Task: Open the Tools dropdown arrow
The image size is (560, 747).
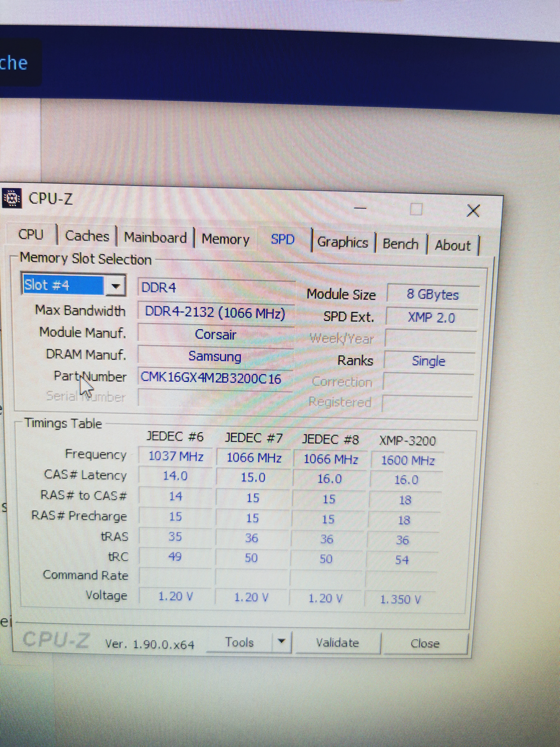Action: pyautogui.click(x=281, y=641)
